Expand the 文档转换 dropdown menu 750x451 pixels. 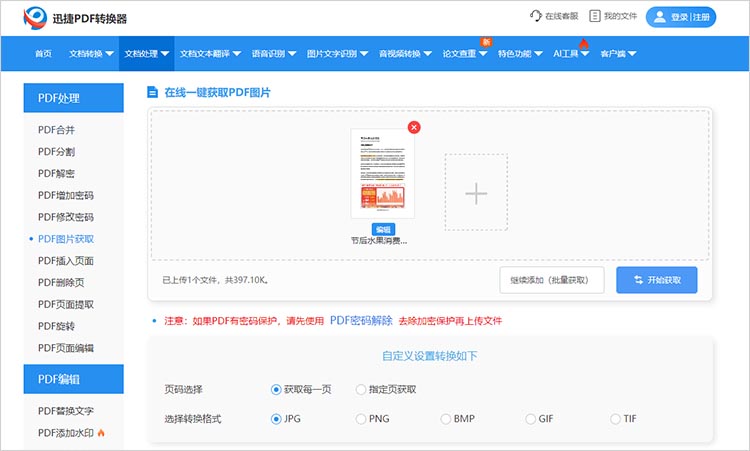tap(91, 54)
